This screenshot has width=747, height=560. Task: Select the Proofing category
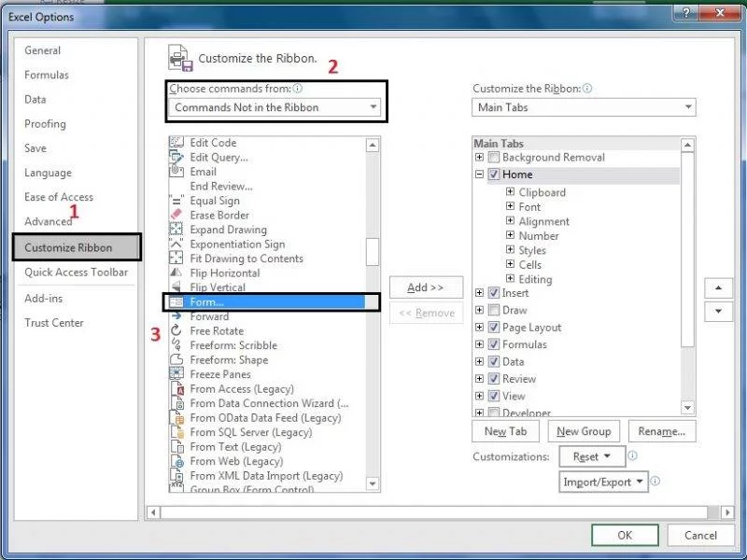[45, 124]
